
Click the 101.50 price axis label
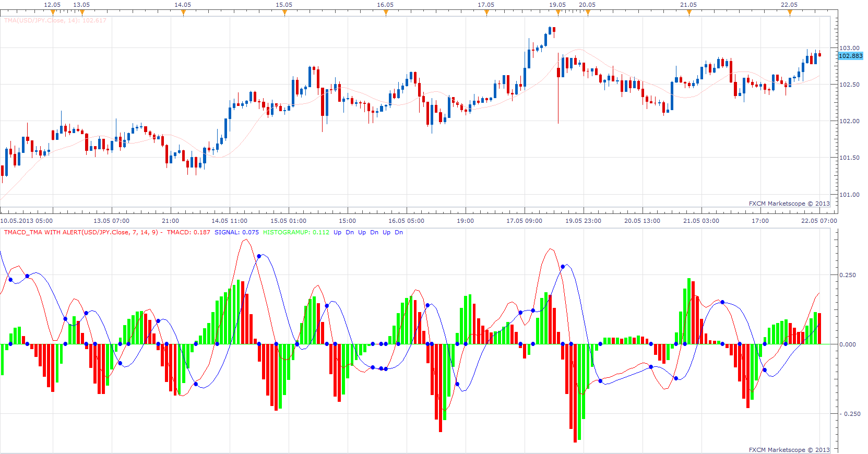849,158
